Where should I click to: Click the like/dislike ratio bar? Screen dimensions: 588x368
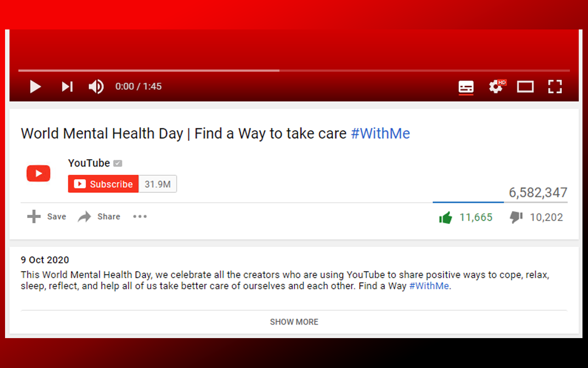point(500,202)
